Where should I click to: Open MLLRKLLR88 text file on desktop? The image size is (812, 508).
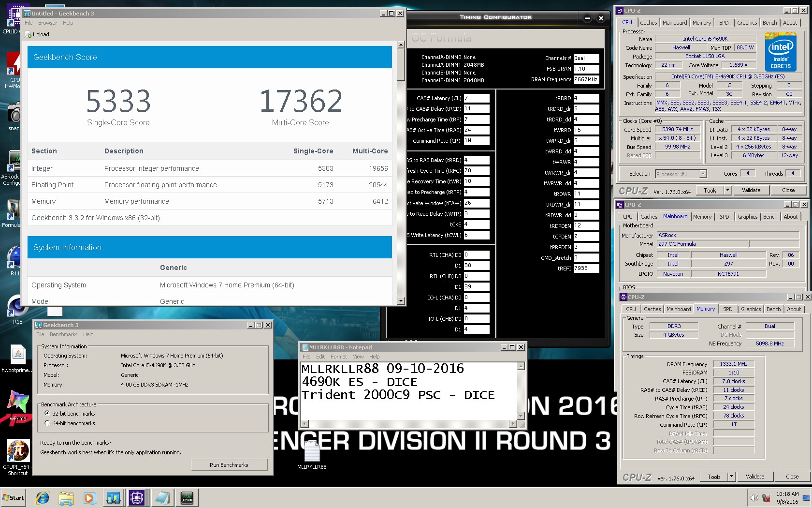312,455
